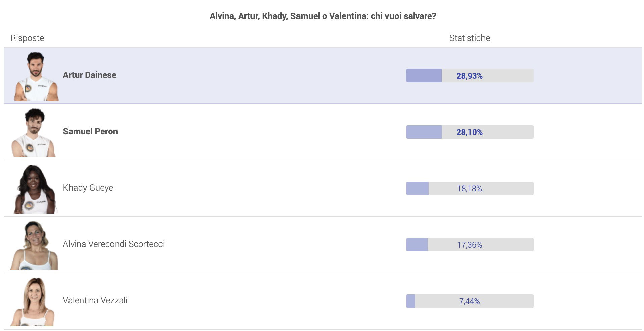644x331 pixels.
Task: Click the 7,44% result bar
Action: tap(469, 301)
